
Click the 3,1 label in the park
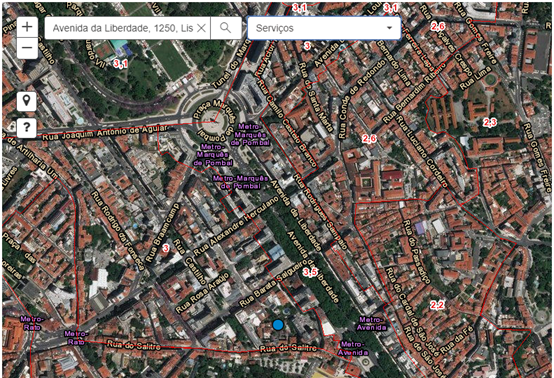tap(120, 64)
